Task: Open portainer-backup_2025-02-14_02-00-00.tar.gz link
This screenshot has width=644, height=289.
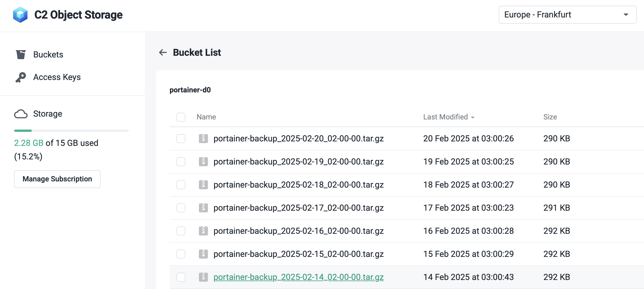Action: tap(299, 277)
